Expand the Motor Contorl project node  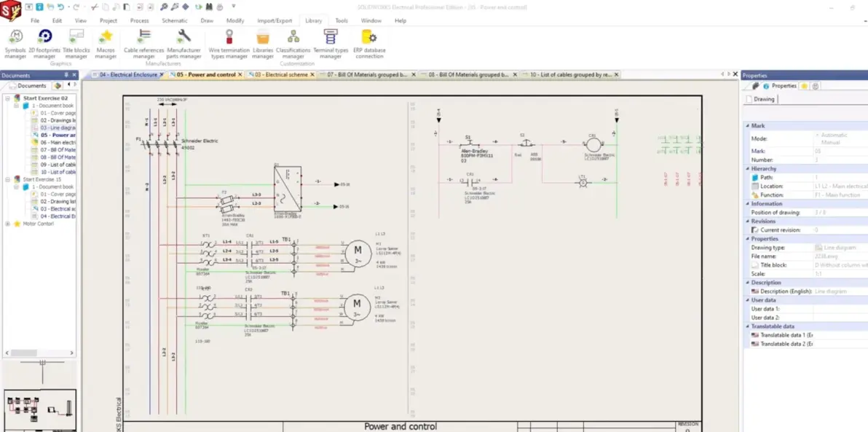(8, 224)
